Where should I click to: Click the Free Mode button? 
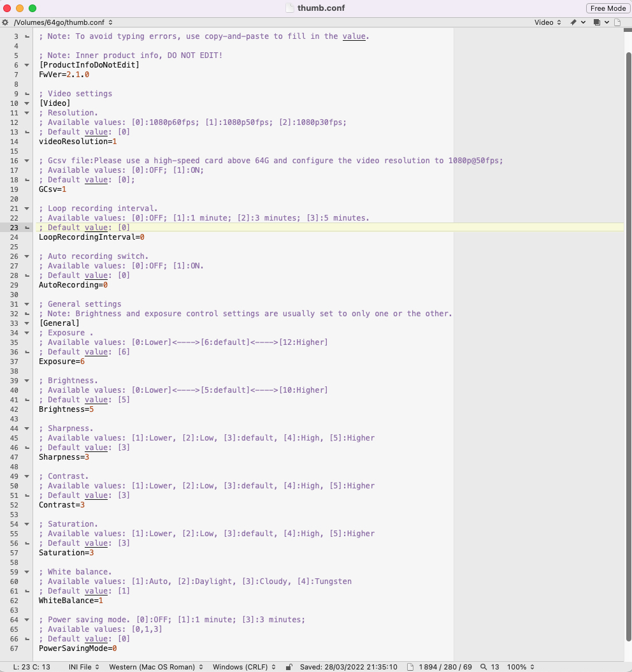click(608, 8)
